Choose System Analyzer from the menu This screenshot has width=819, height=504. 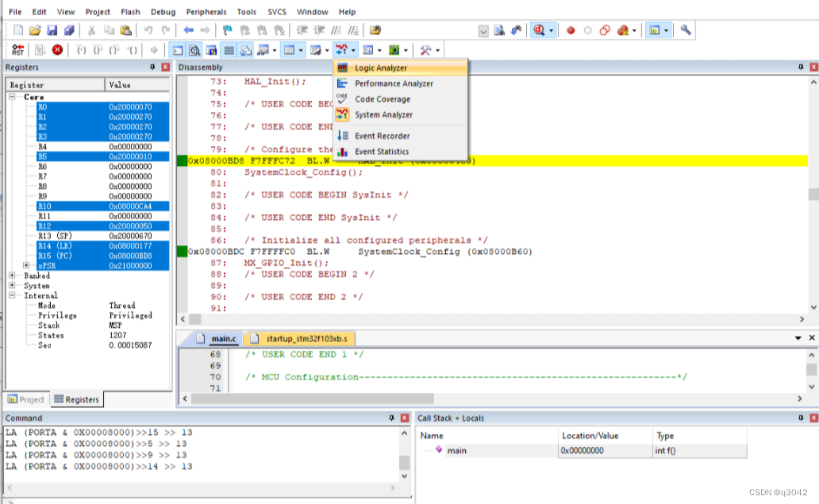click(x=400, y=115)
